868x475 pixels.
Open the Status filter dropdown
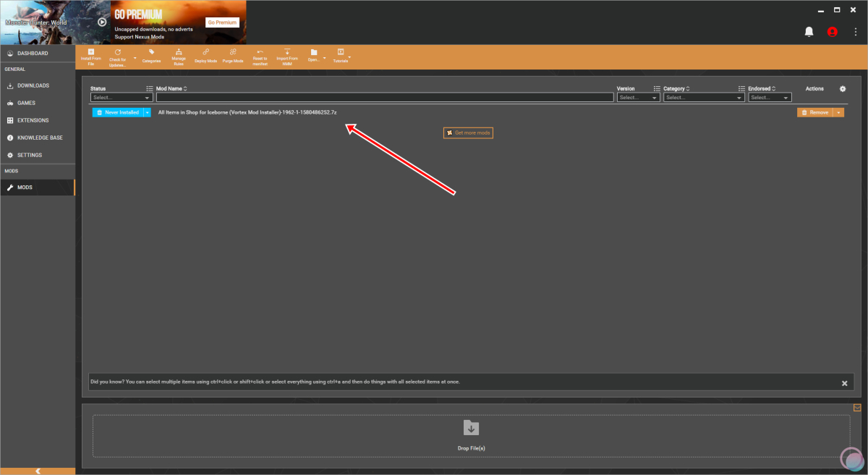click(122, 97)
